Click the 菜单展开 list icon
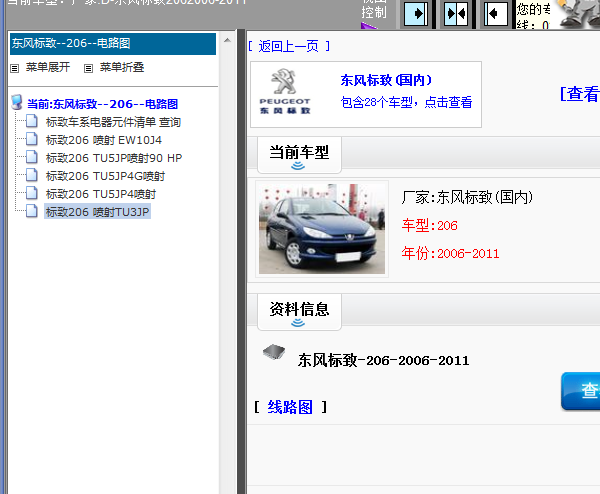Viewport: 600px width, 494px height. click(15, 68)
